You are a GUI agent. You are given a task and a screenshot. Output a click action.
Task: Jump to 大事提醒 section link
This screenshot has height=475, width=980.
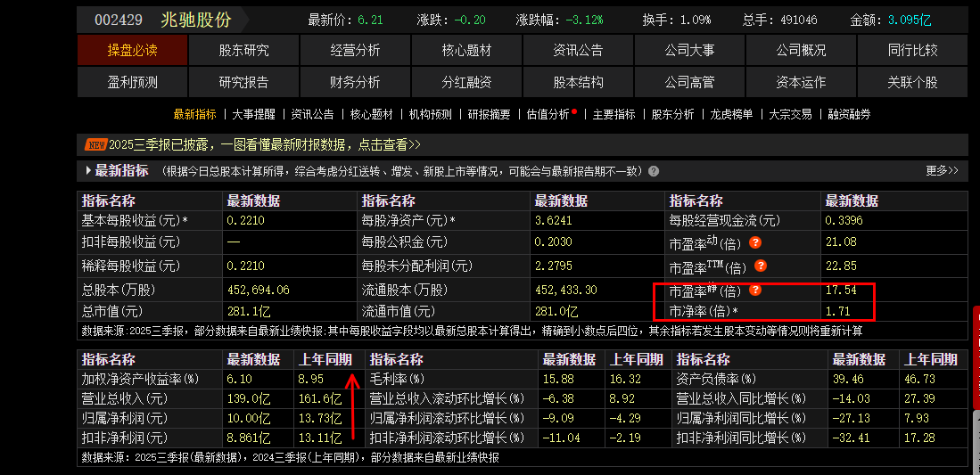pyautogui.click(x=254, y=114)
